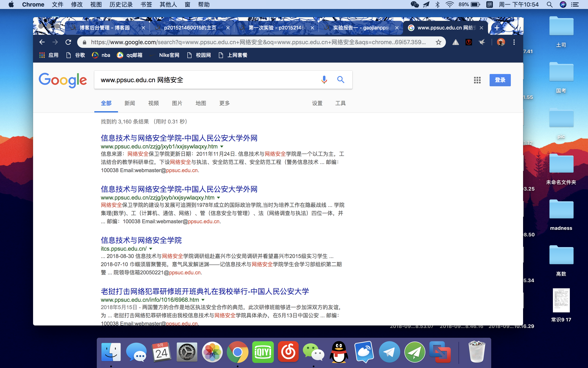Open iQIYI app in the dock

263,352
